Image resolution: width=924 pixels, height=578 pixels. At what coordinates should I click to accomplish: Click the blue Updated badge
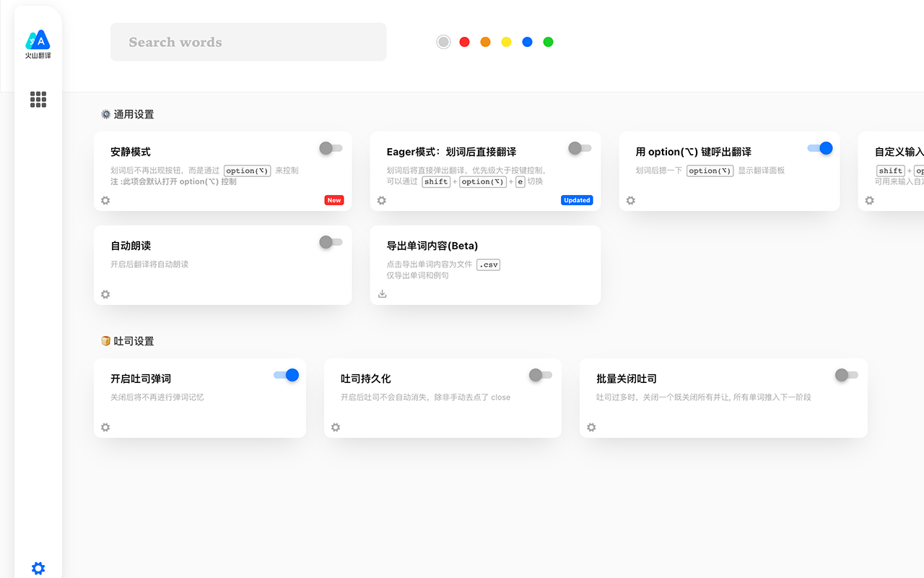(577, 200)
